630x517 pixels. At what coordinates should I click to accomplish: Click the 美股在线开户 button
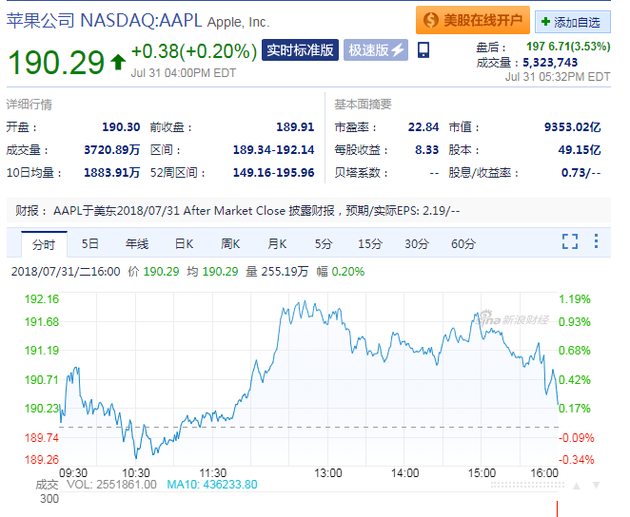pyautogui.click(x=472, y=20)
